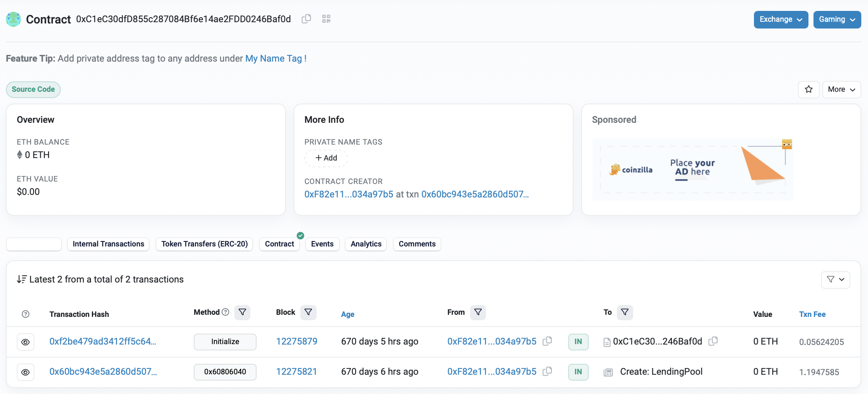Click the Coinzilla sponsored ad banner
This screenshot has width=868, height=394.
pos(692,169)
